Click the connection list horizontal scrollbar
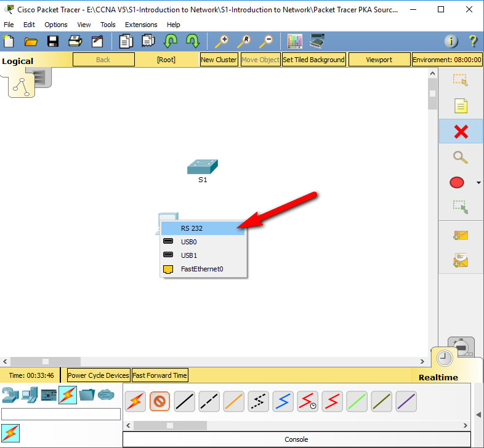This screenshot has height=448, width=484. pos(170,425)
